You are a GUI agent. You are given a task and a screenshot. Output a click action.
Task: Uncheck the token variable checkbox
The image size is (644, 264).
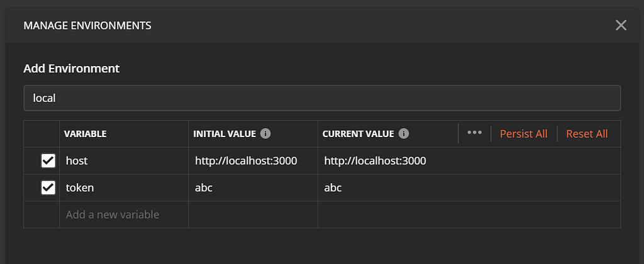point(48,187)
